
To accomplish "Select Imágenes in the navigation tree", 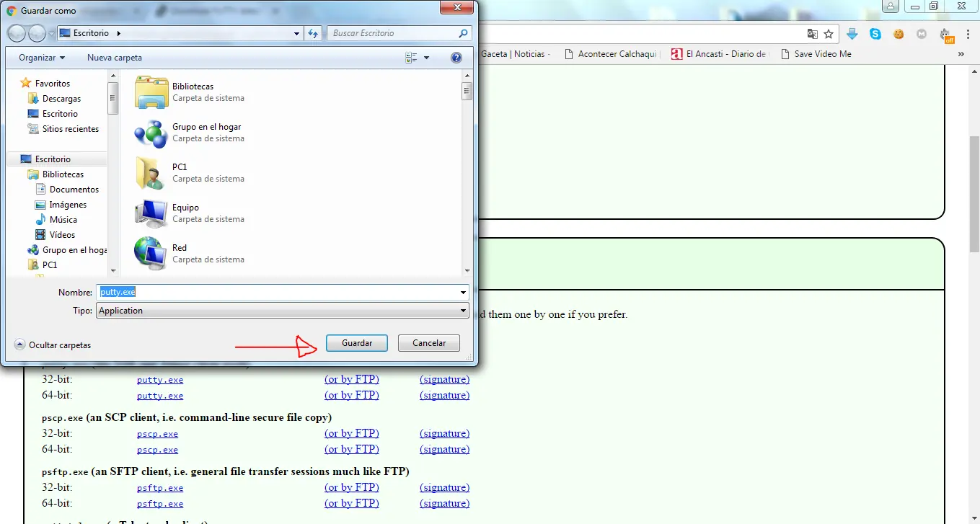I will coord(68,205).
